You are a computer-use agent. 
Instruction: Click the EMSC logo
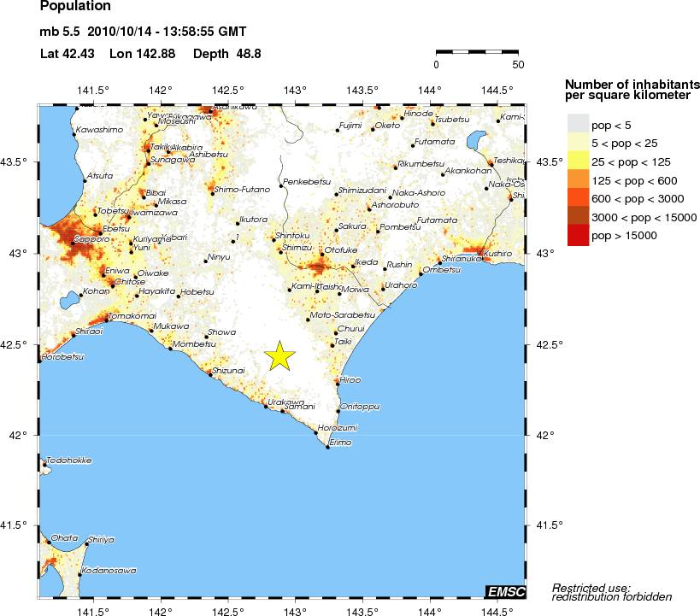click(x=504, y=591)
